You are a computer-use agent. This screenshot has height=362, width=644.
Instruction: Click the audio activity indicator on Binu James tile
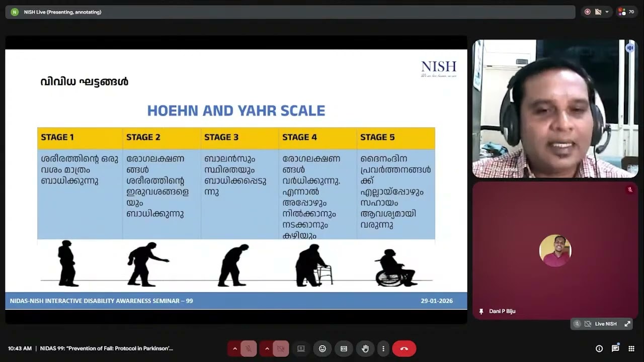click(x=630, y=48)
